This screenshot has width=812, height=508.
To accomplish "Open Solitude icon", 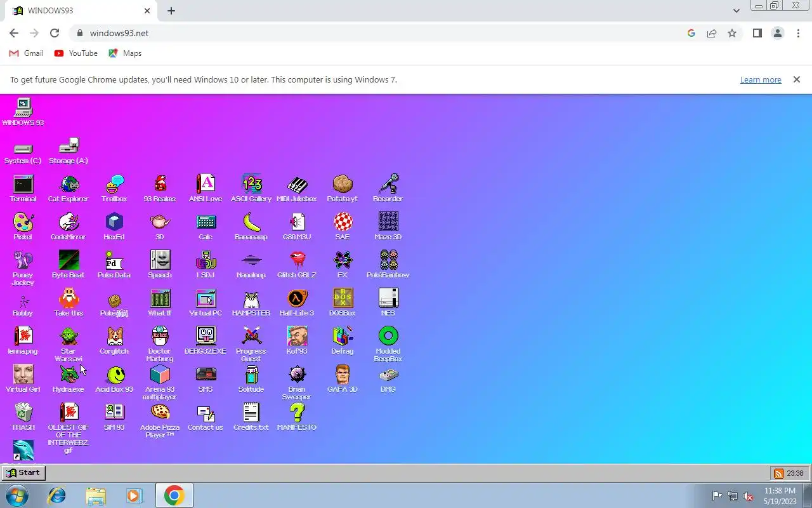I will coord(251,379).
